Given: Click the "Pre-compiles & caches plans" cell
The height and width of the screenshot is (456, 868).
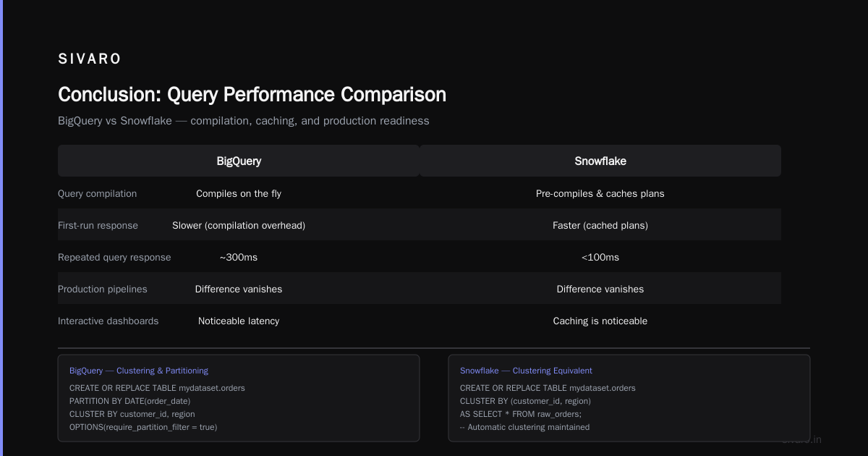Looking at the screenshot, I should click(x=600, y=194).
